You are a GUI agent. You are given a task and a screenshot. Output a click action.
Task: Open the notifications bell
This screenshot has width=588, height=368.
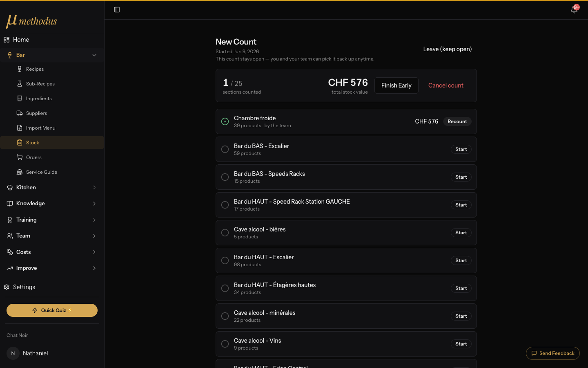(574, 10)
